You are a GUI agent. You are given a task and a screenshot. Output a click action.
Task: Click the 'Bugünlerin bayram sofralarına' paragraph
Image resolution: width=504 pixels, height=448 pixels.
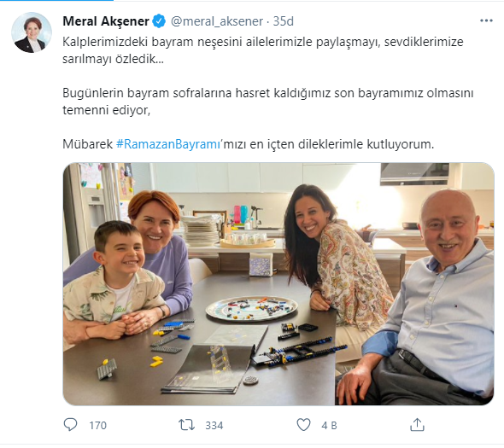tap(268, 102)
